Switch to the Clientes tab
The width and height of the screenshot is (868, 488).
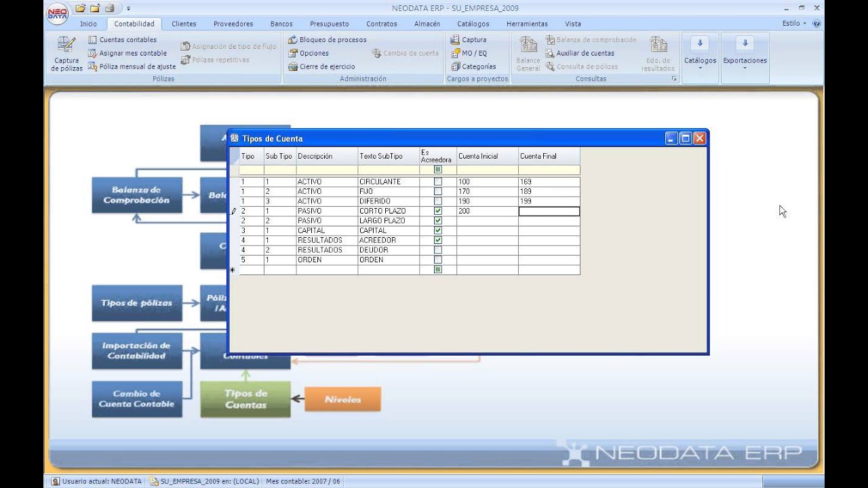point(184,24)
